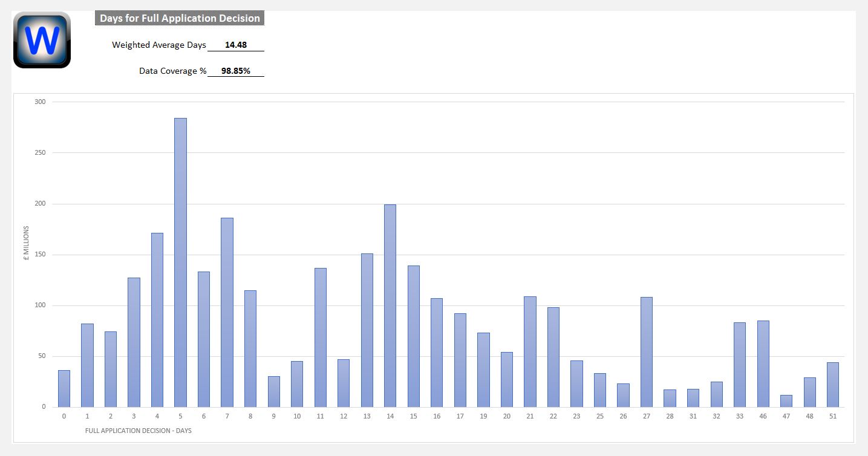Select the bar for day 7
868x456 pixels.
(227, 312)
